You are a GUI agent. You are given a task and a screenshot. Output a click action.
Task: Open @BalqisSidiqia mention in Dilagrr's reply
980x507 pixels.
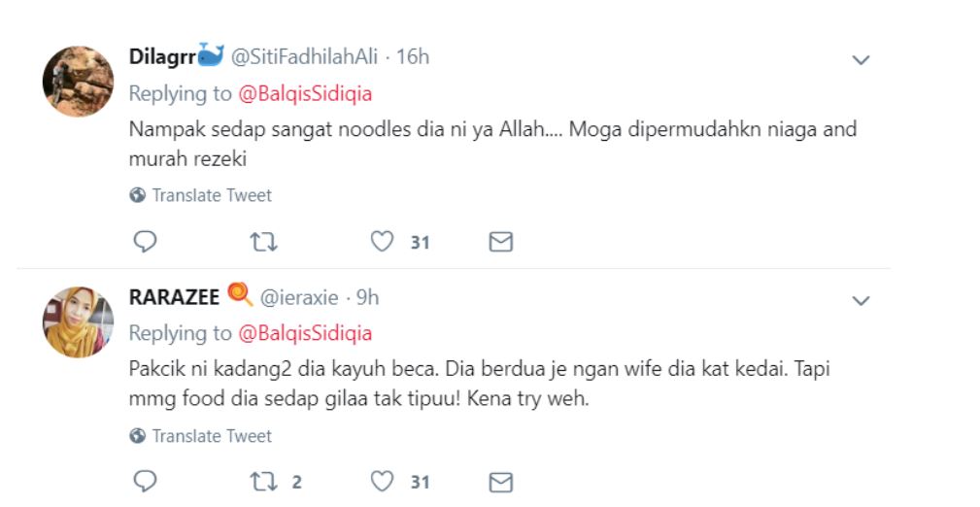coord(305,94)
